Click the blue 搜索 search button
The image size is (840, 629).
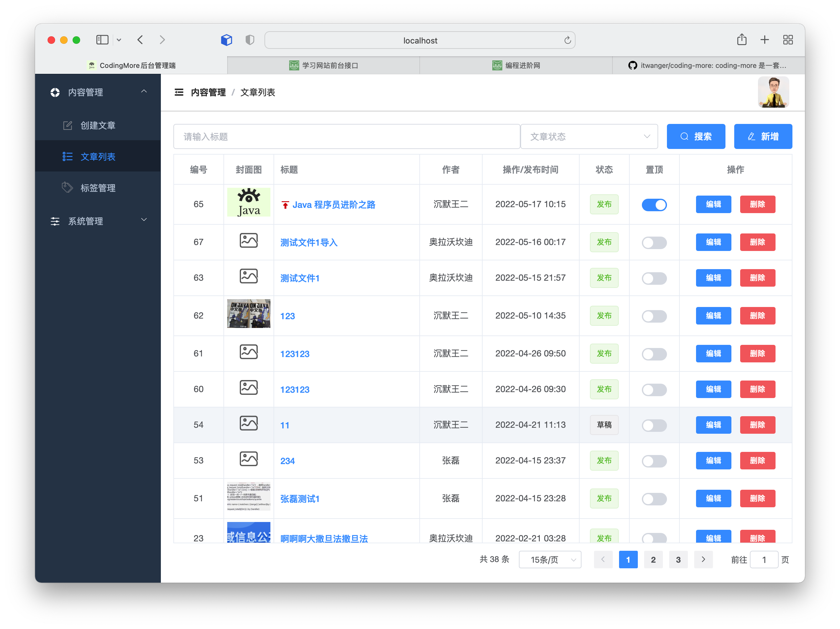coord(696,137)
